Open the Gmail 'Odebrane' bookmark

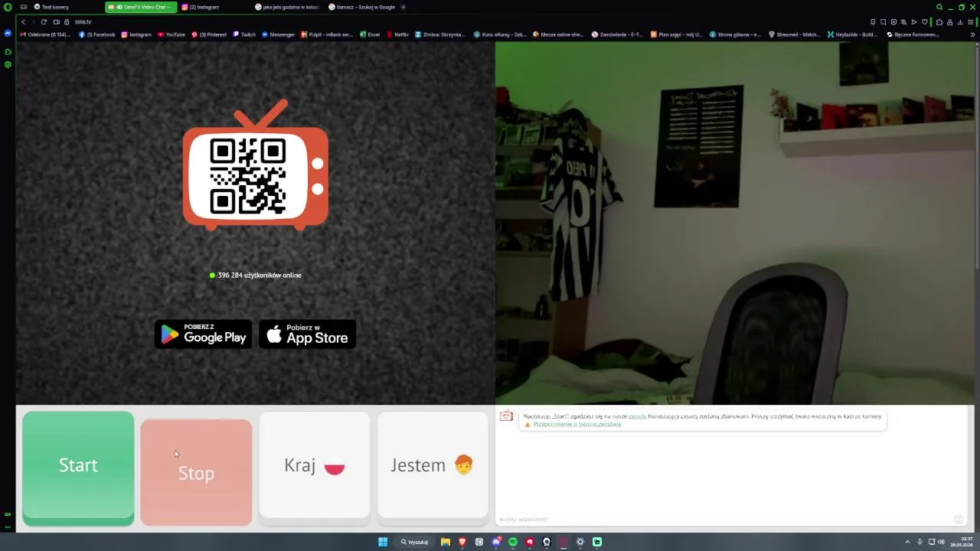(x=45, y=34)
